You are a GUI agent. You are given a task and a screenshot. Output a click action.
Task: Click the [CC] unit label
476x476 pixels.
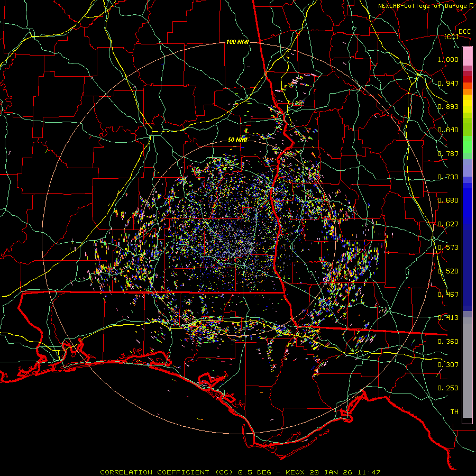(x=452, y=36)
